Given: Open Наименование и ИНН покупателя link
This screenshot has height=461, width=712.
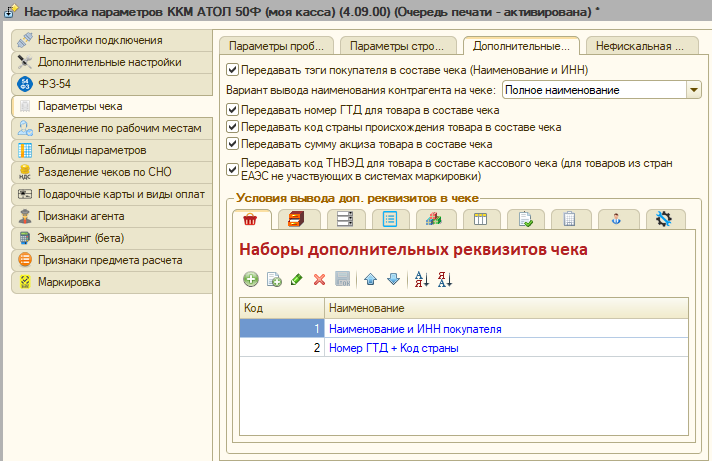Looking at the screenshot, I should click(415, 329).
